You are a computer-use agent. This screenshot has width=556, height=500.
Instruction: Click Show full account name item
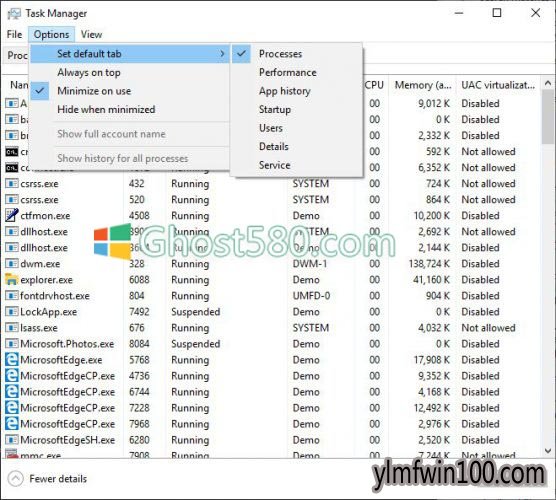pyautogui.click(x=129, y=134)
